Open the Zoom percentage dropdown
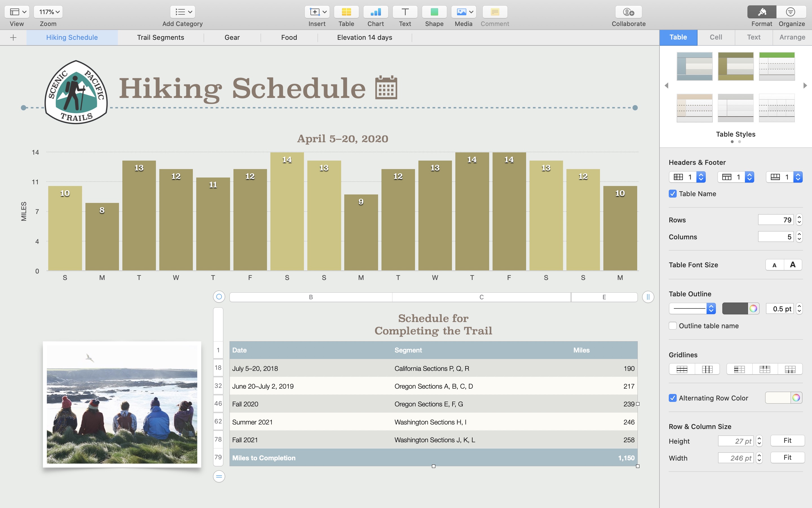This screenshot has height=508, width=812. pos(48,12)
